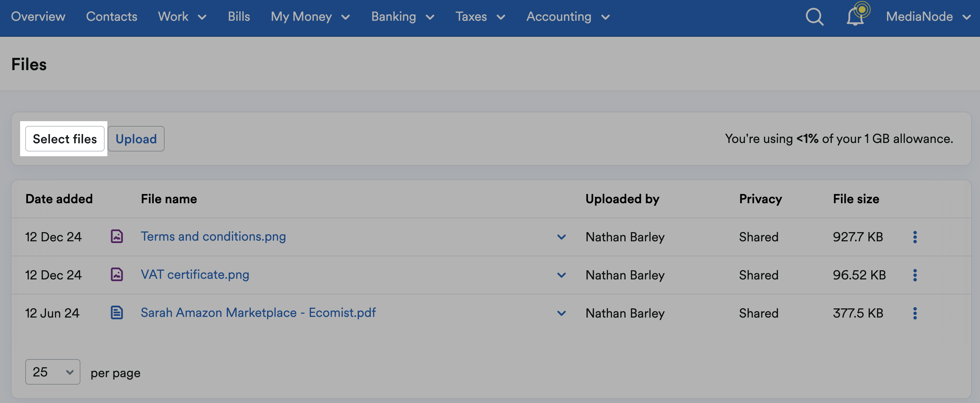
Task: Click the 927.7 KB file size
Action: [x=858, y=237]
